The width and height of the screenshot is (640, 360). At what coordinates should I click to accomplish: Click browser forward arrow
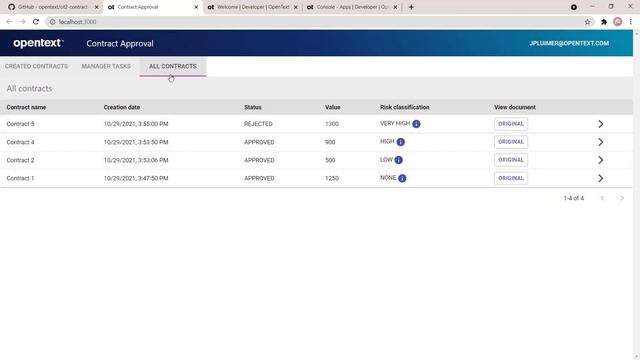tap(22, 22)
